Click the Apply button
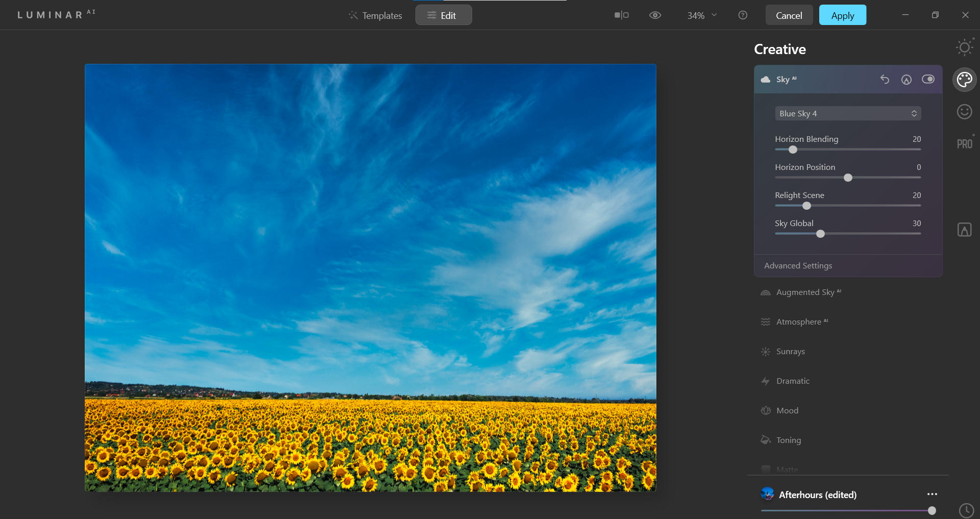The width and height of the screenshot is (980, 519). point(842,15)
